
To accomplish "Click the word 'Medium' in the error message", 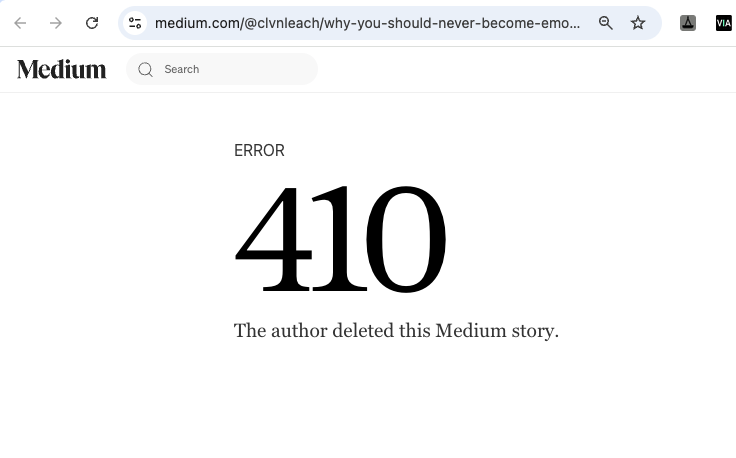I will point(469,331).
